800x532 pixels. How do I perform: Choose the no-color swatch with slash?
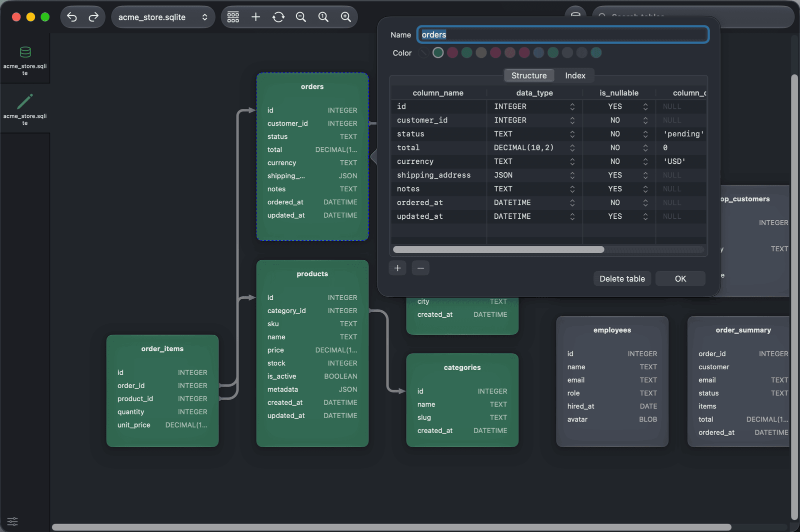423,53
